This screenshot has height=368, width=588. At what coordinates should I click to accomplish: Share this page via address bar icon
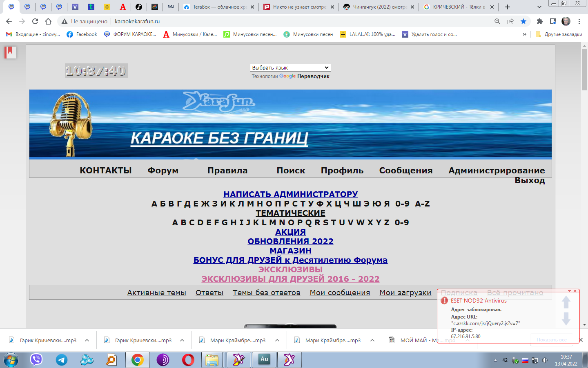click(510, 21)
